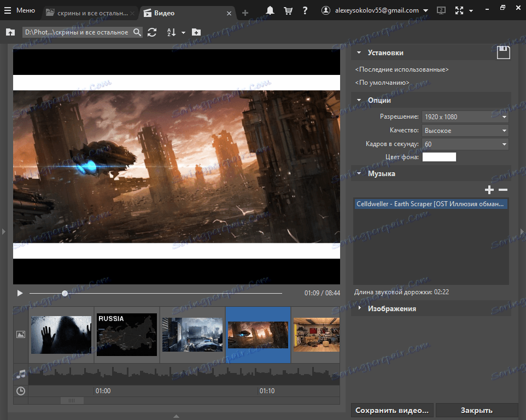Open the resolution 1920 x 1080 dropdown

[x=465, y=116]
